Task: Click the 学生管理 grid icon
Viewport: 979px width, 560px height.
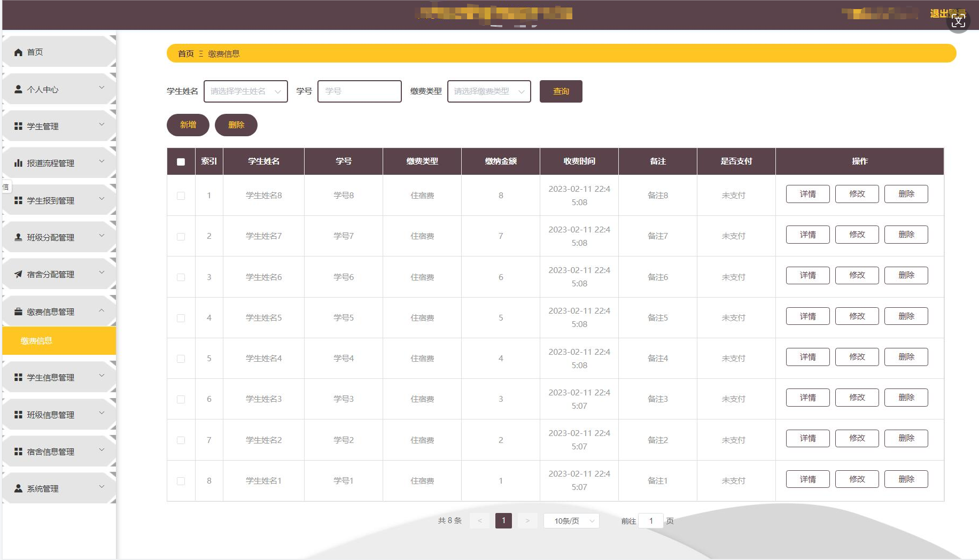Action: [x=18, y=126]
